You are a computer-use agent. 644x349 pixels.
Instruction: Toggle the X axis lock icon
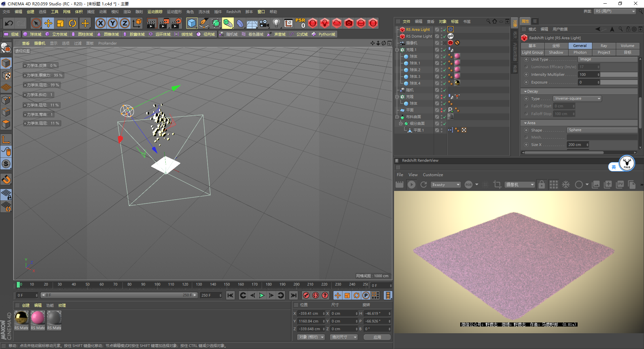click(x=100, y=23)
